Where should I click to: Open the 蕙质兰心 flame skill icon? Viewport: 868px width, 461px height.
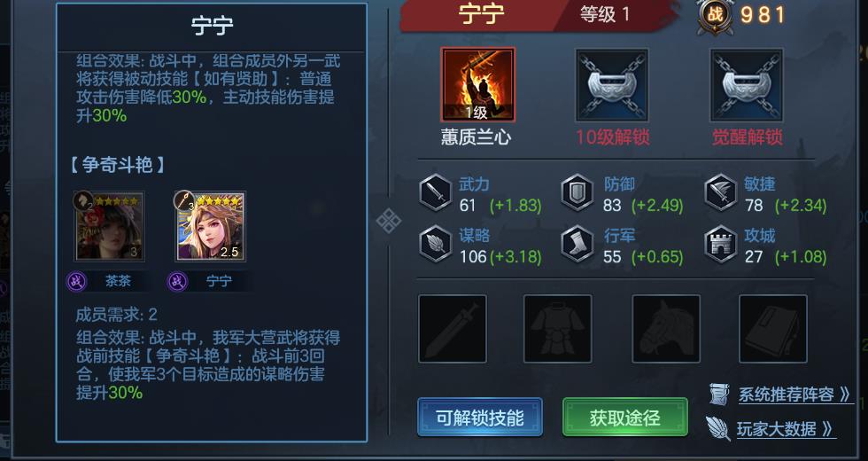pos(477,85)
